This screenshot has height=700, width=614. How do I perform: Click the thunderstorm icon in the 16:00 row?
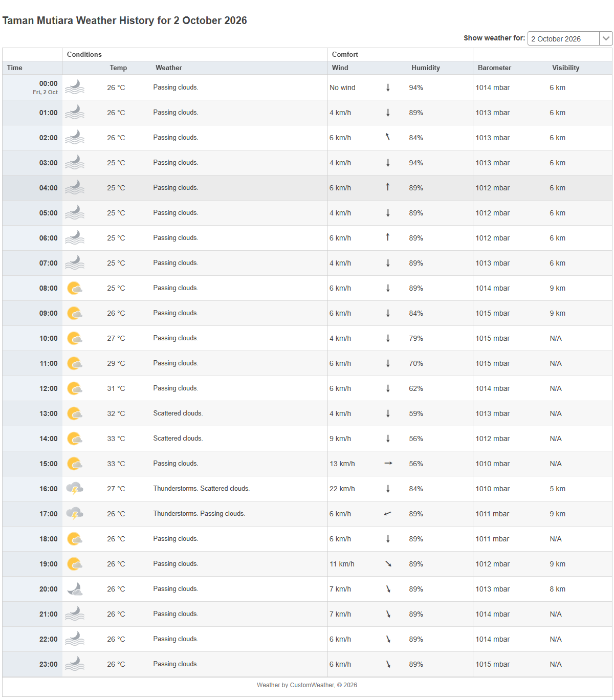click(x=75, y=489)
